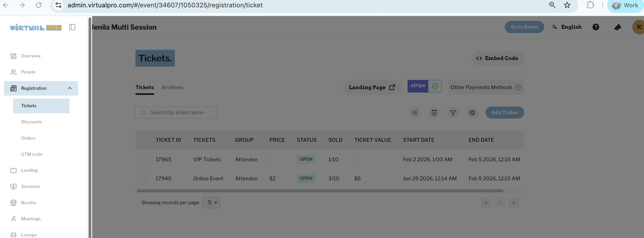Viewport: 644px width, 238px height.
Task: Click the TICKET VALUE column header
Action: (x=373, y=140)
